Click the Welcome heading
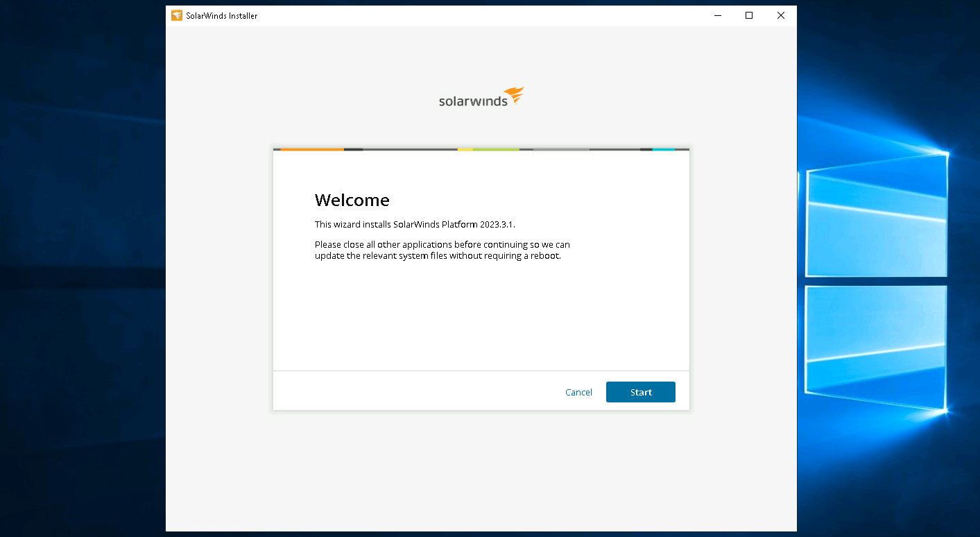This screenshot has width=980, height=537. tap(352, 201)
